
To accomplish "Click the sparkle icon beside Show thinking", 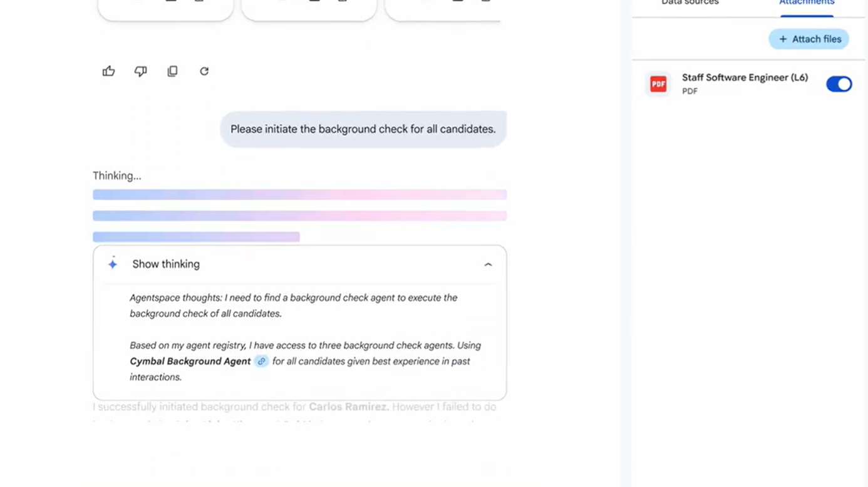I will pyautogui.click(x=113, y=264).
